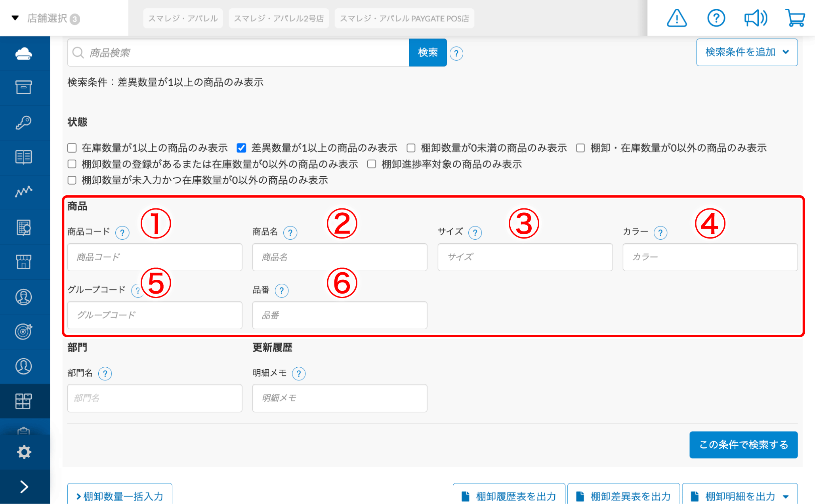The height and width of the screenshot is (504, 815).
Task: Expand the 棚卸明細を出力 dropdown arrow
Action: [x=786, y=496]
